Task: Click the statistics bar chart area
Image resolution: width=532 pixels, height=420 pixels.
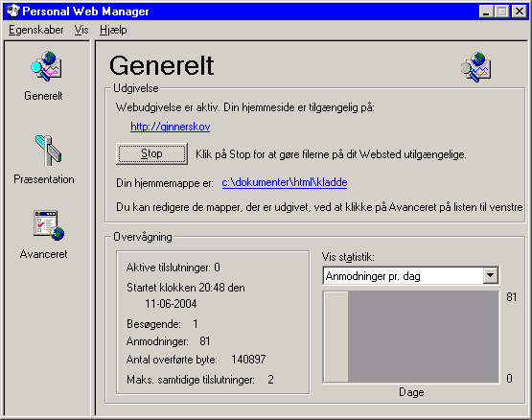Action: pos(411,337)
